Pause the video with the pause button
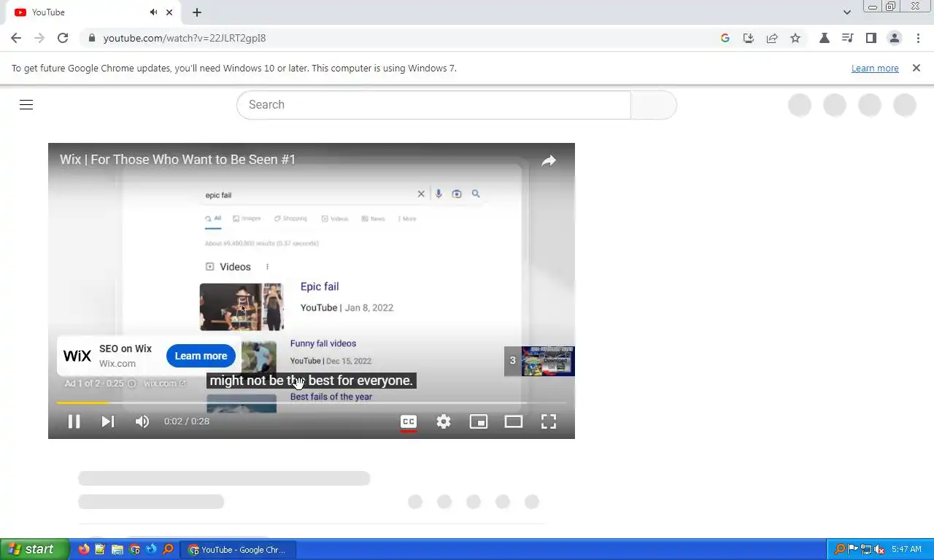This screenshot has width=934, height=560. pyautogui.click(x=74, y=421)
